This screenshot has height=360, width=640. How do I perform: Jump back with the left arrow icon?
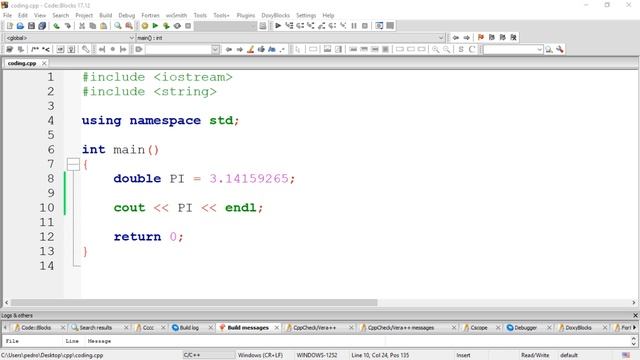point(456,38)
